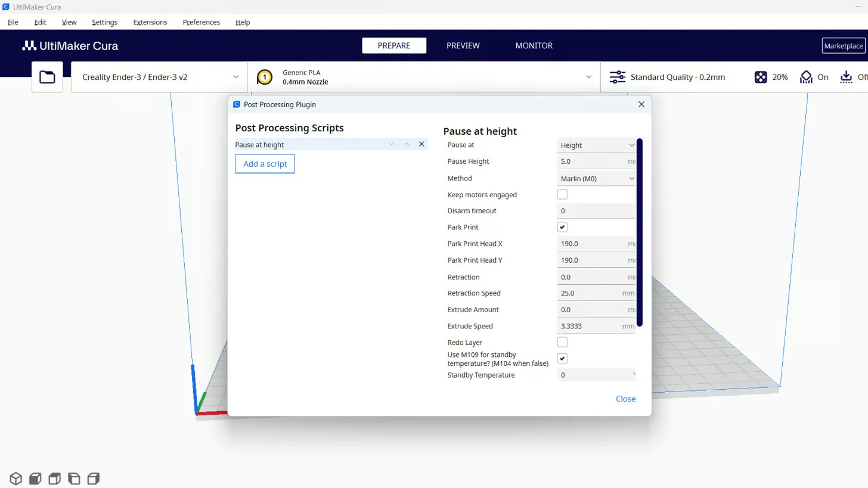Click the settings panel vertical scrollbar
The image size is (868, 488).
click(x=640, y=232)
